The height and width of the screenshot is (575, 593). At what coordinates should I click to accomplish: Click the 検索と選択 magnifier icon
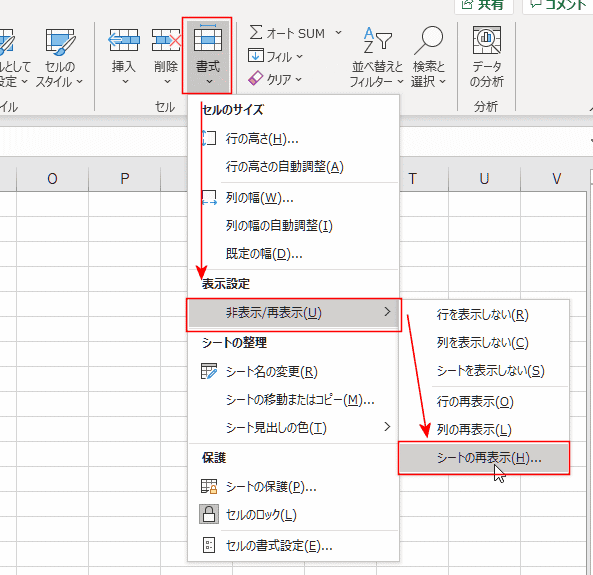428,40
